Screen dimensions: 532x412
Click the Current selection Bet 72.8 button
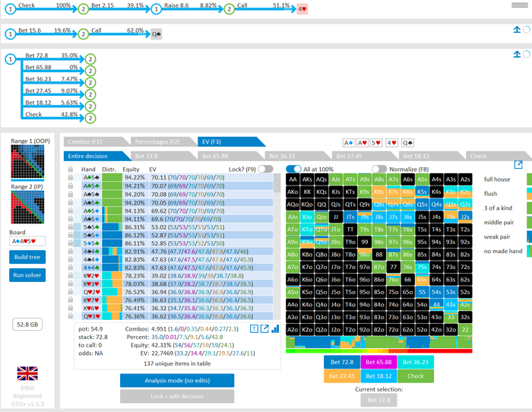pyautogui.click(x=379, y=400)
